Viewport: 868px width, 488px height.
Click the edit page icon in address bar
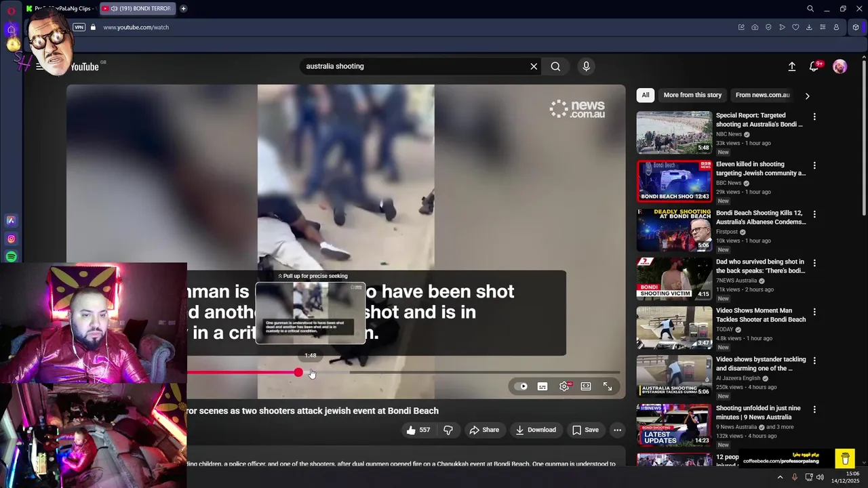point(741,27)
